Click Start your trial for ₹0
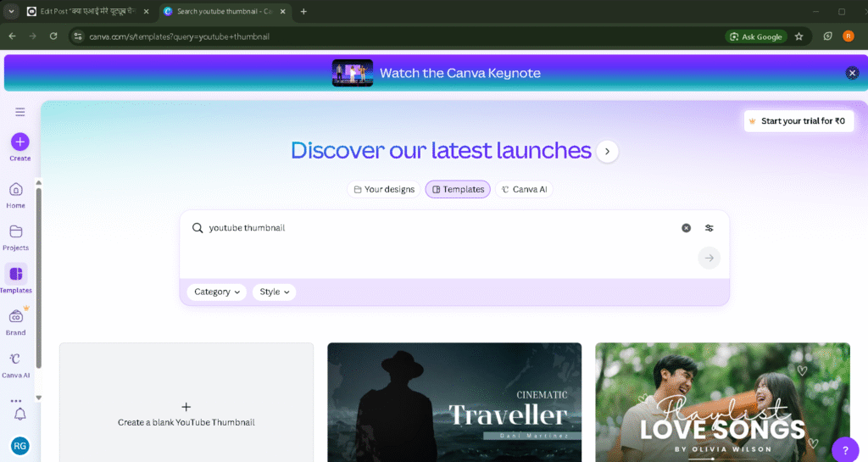Screen dimensions: 868x462 point(798,121)
